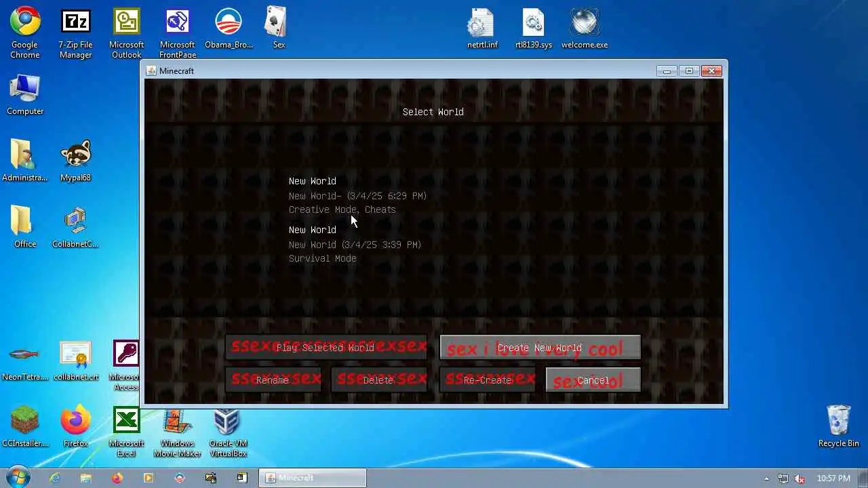Click the Delete world button
The image size is (868, 488).
pyautogui.click(x=378, y=380)
